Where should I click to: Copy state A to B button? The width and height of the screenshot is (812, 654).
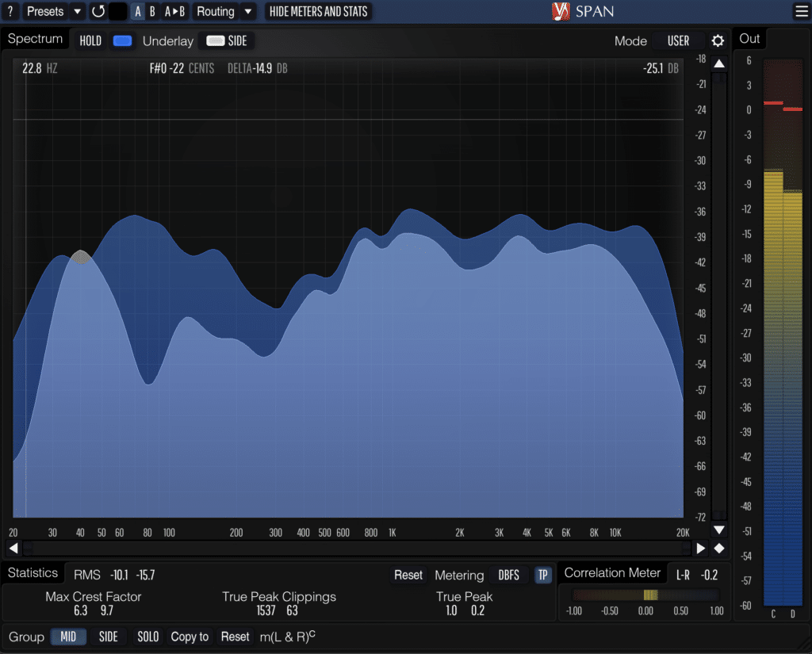coord(174,11)
